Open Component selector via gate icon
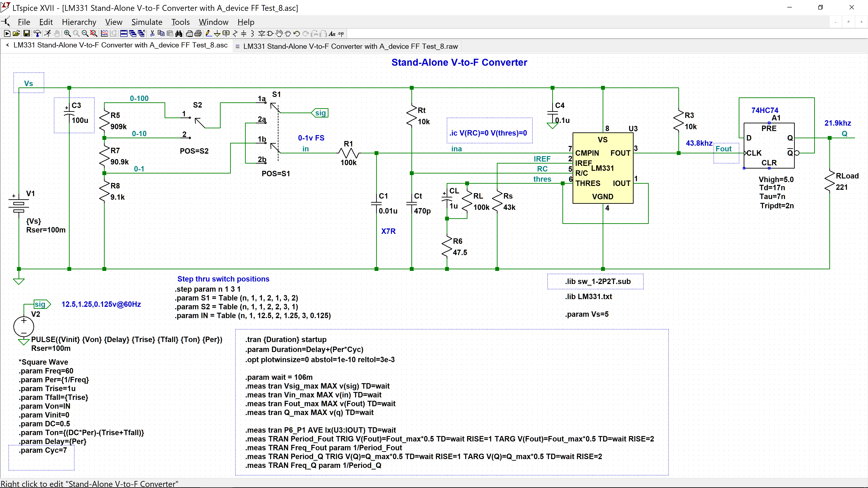 pyautogui.click(x=271, y=34)
